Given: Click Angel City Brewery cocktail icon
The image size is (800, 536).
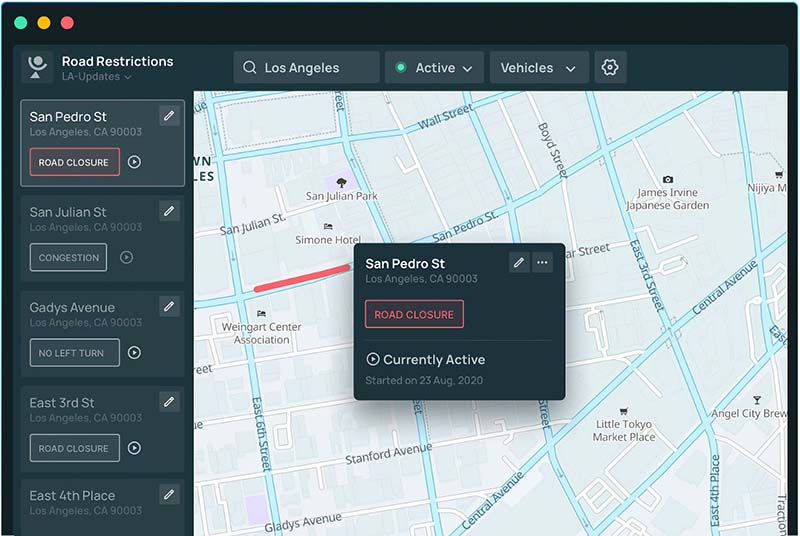Looking at the screenshot, I should [x=757, y=400].
